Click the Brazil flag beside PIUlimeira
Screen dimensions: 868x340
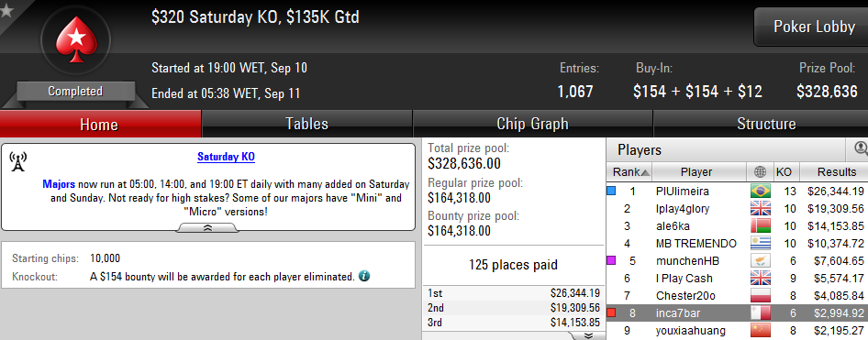click(760, 192)
